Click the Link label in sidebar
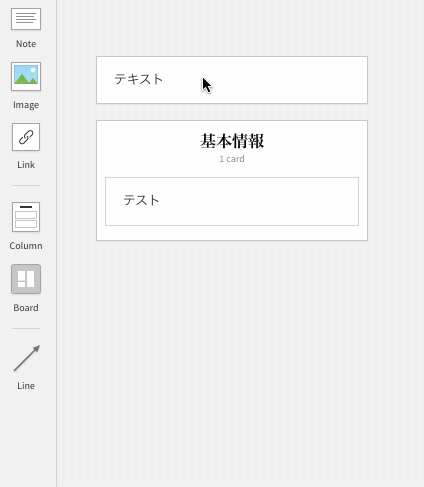 point(26,165)
